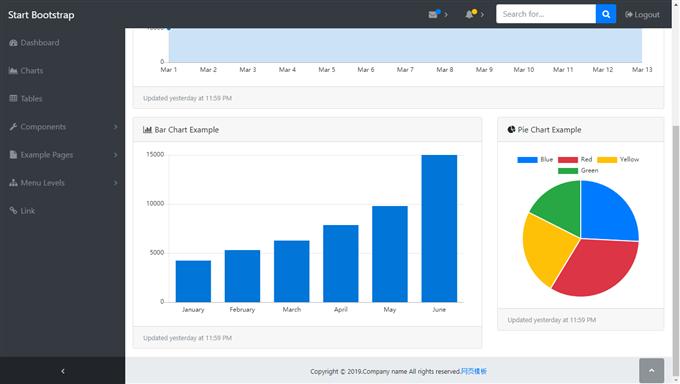Viewport: 680px width, 384px height.
Task: Toggle the Red legend item in the pie chart
Action: tap(575, 160)
